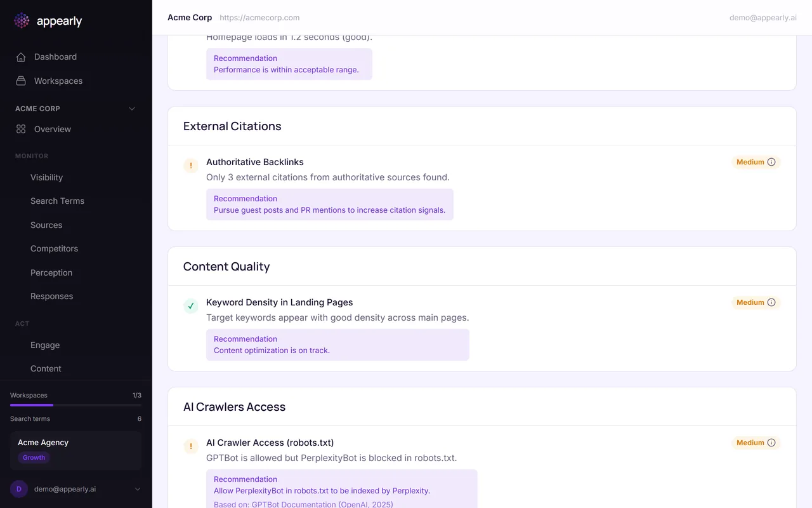
Task: Open the Competitors section
Action: [54, 248]
